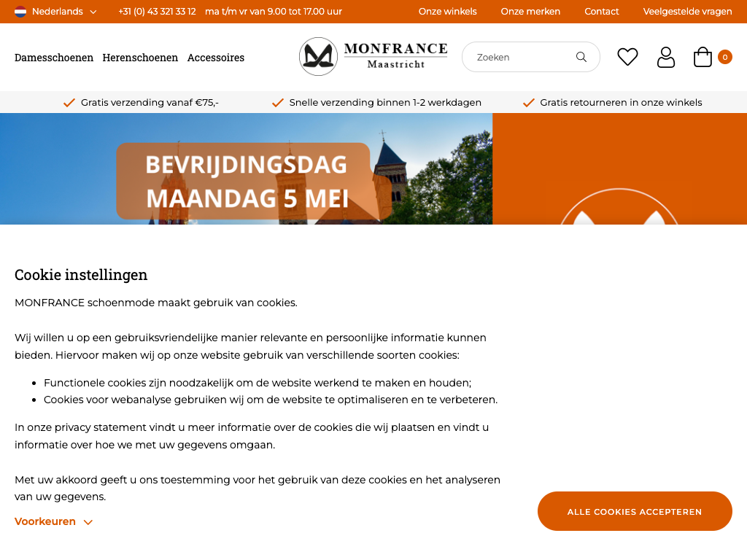Open account user icon
747x560 pixels.
pos(665,57)
